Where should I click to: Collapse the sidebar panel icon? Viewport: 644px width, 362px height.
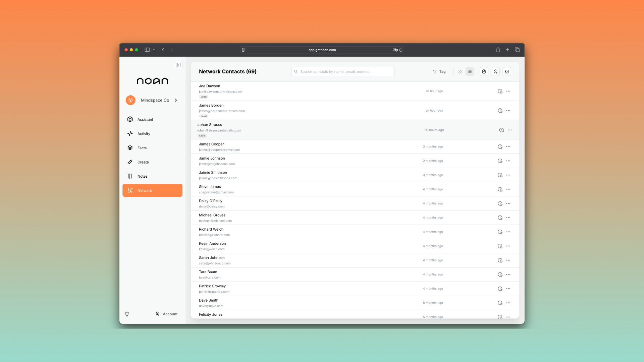(x=178, y=65)
